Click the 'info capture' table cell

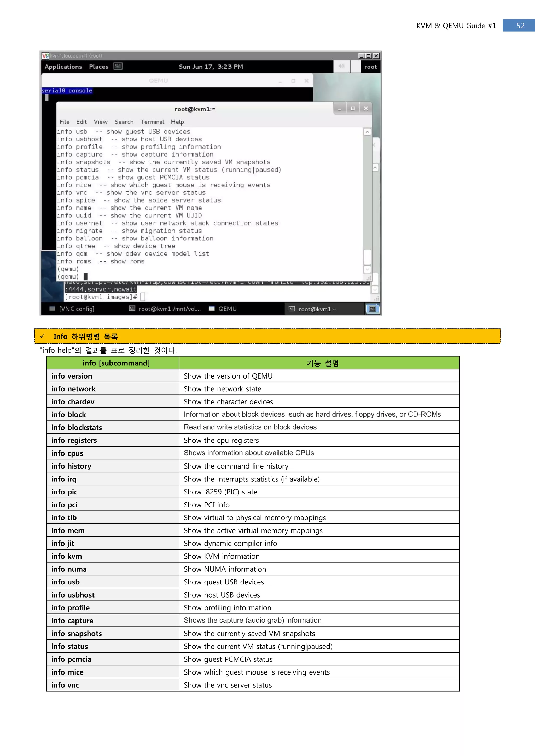pos(113,620)
